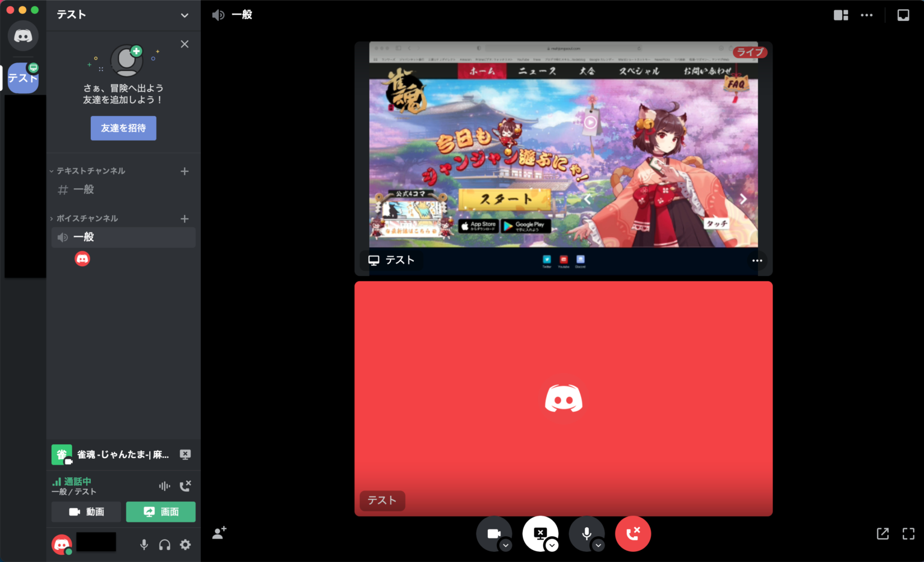Viewport: 924px width, 562px height.
Task: Deafen with headphones icon
Action: 164,545
